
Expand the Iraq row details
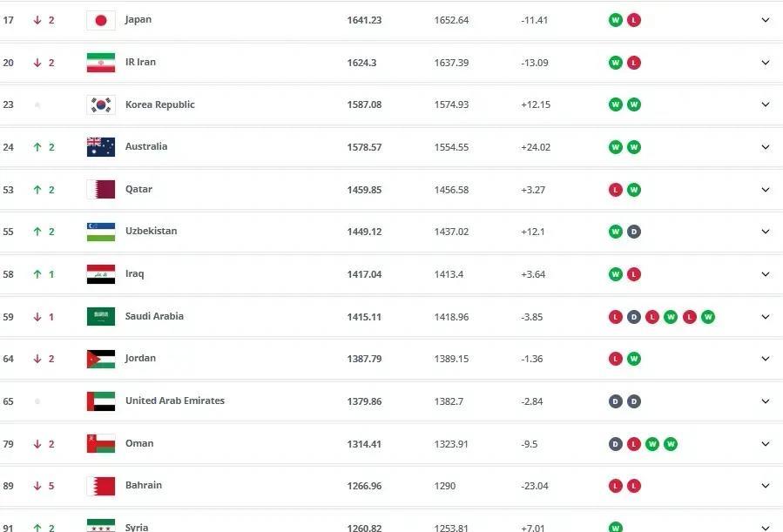(x=765, y=274)
